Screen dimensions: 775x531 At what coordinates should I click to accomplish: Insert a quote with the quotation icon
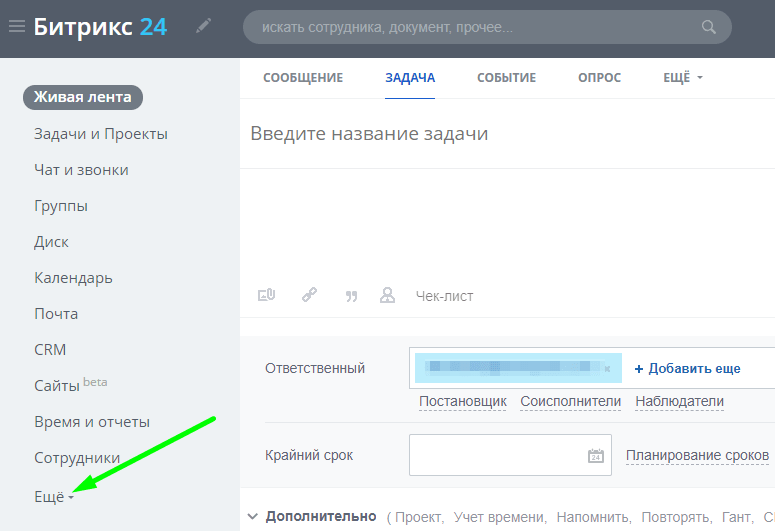click(351, 296)
